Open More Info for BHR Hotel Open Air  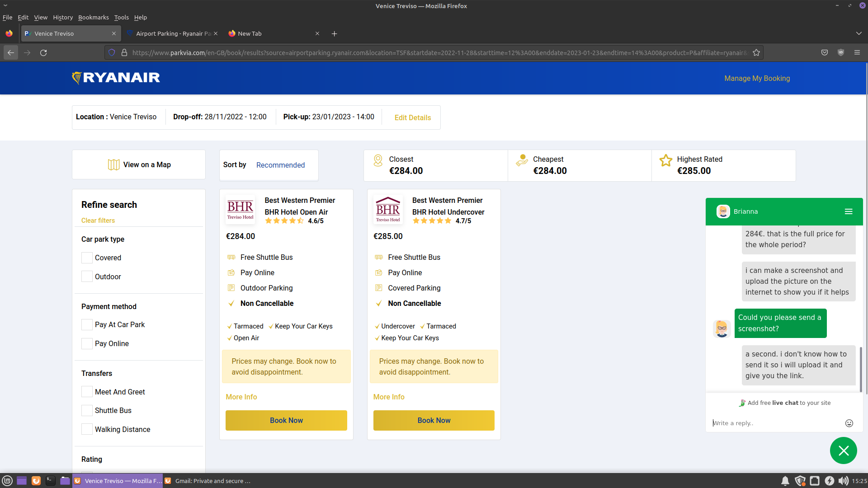[x=241, y=397]
